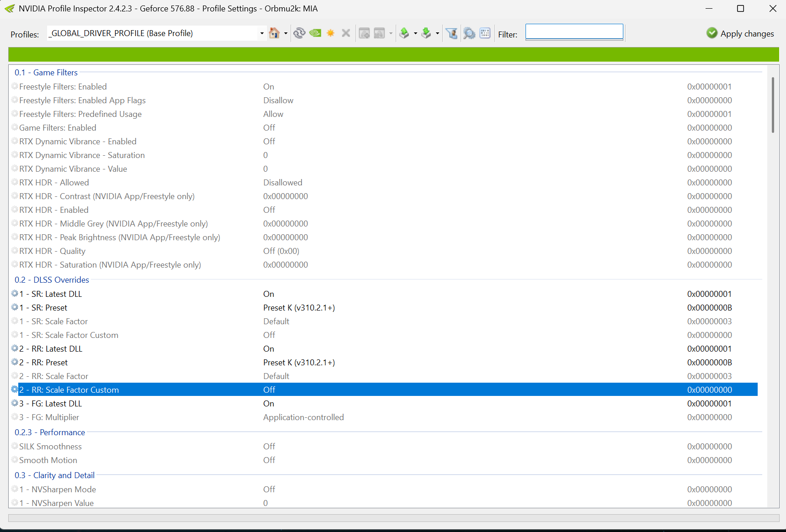786x532 pixels.
Task: Select the 1 - SR: Scale Factor Custom row
Action: click(384, 335)
